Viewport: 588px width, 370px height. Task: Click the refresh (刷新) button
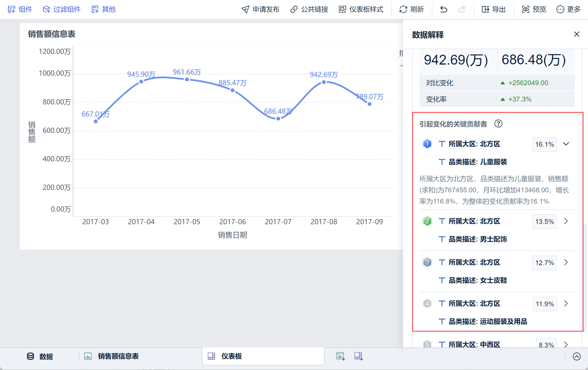point(412,9)
